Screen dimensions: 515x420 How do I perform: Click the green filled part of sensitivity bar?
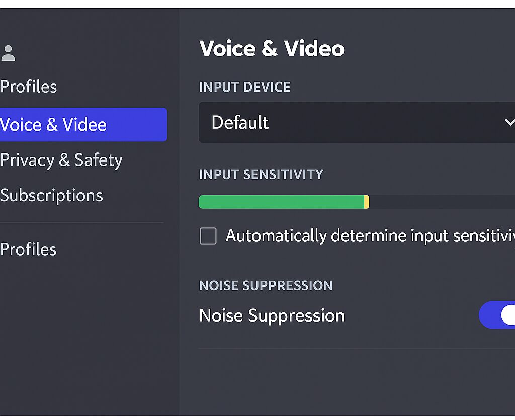[281, 202]
